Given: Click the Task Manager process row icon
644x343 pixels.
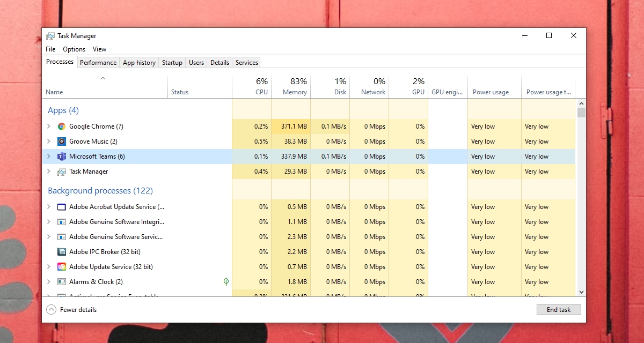Looking at the screenshot, I should (62, 171).
